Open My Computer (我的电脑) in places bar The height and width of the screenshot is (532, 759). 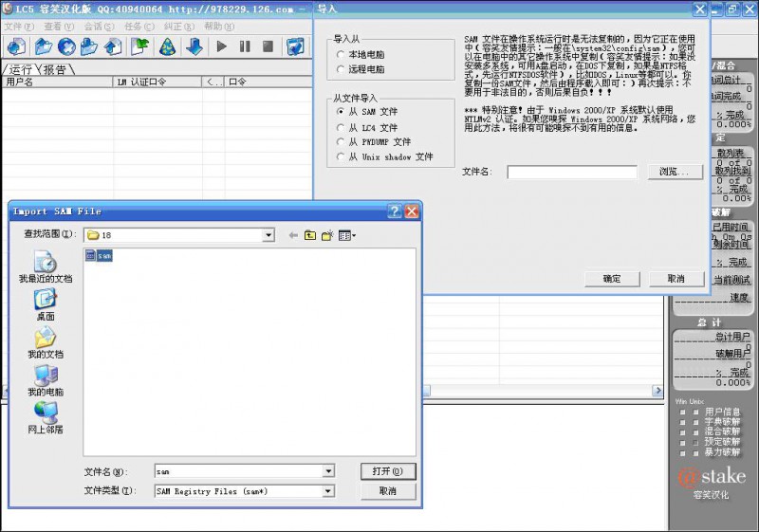pyautogui.click(x=46, y=380)
